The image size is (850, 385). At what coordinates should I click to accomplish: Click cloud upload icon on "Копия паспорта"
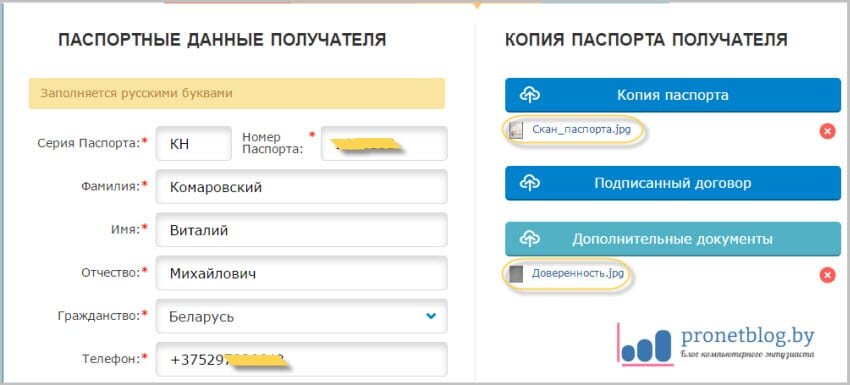[x=530, y=95]
